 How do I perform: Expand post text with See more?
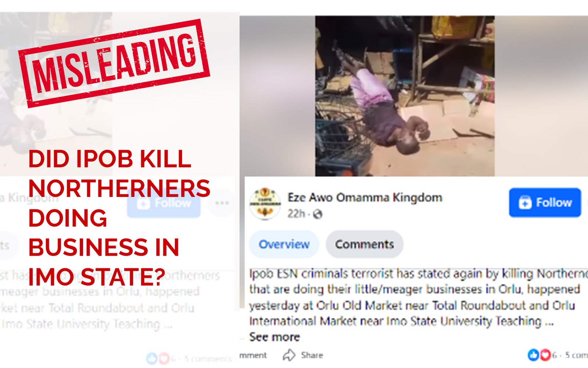click(275, 337)
